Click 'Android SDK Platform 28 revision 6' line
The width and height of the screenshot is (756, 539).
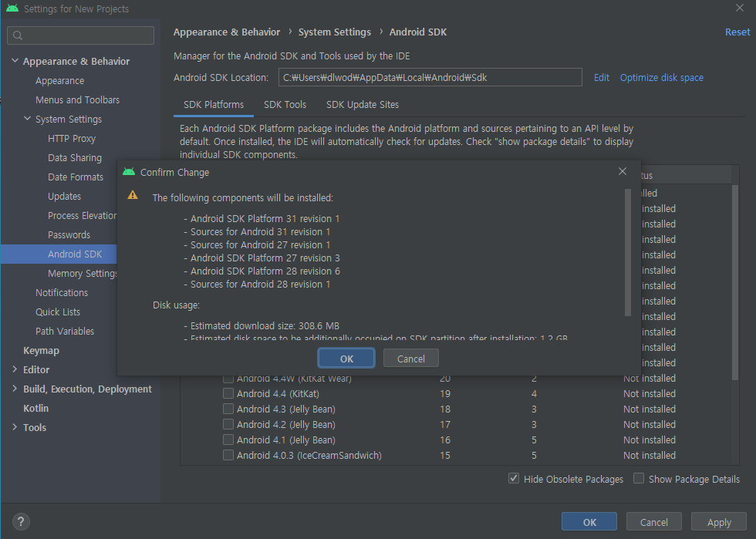tap(265, 271)
